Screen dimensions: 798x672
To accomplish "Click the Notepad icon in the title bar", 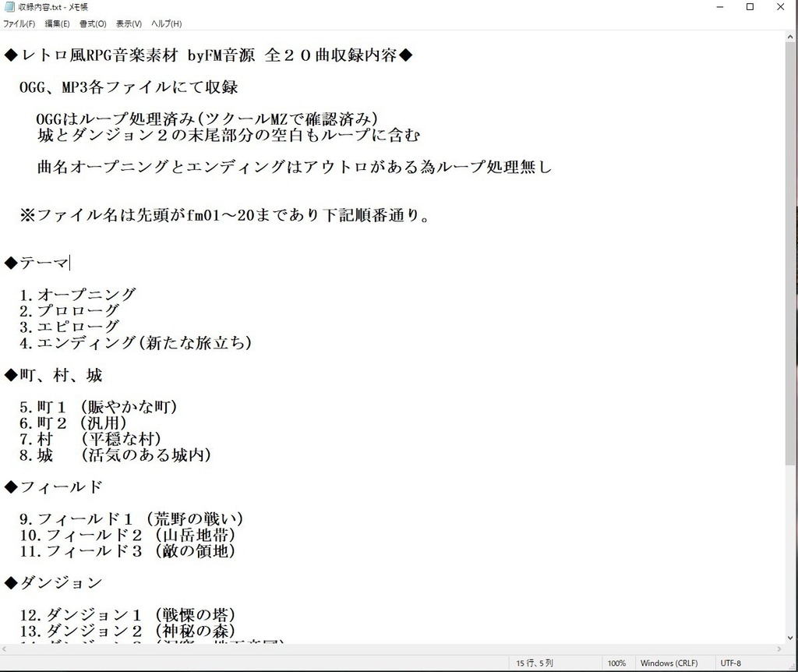I will pos(9,7).
